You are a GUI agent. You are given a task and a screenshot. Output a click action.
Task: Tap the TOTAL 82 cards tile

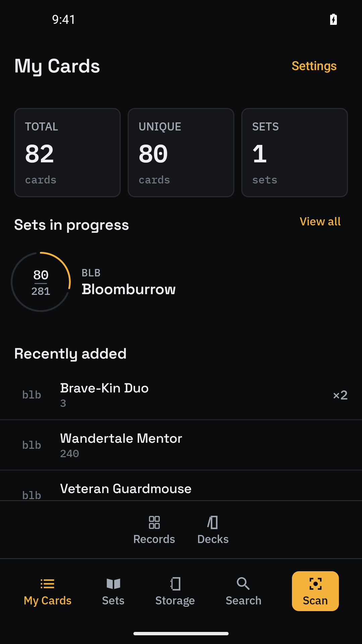67,153
